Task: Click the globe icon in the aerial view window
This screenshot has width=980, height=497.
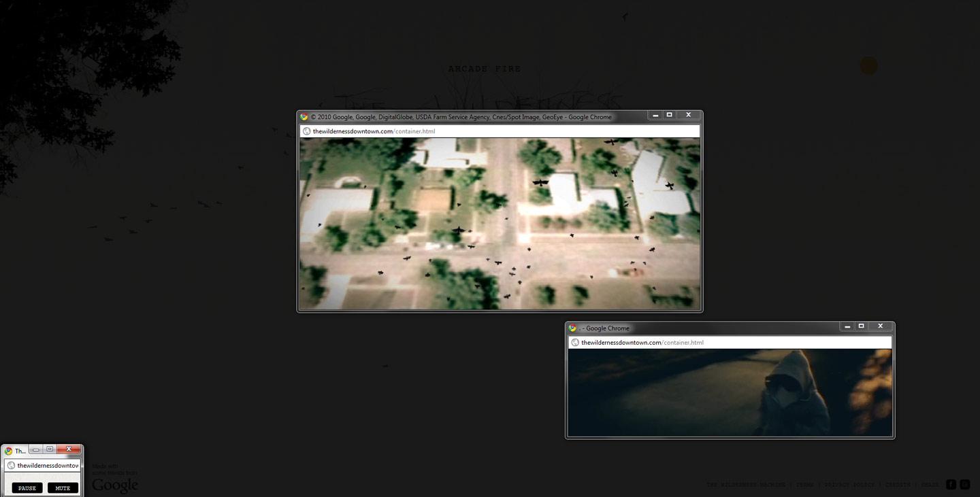Action: coord(306,131)
